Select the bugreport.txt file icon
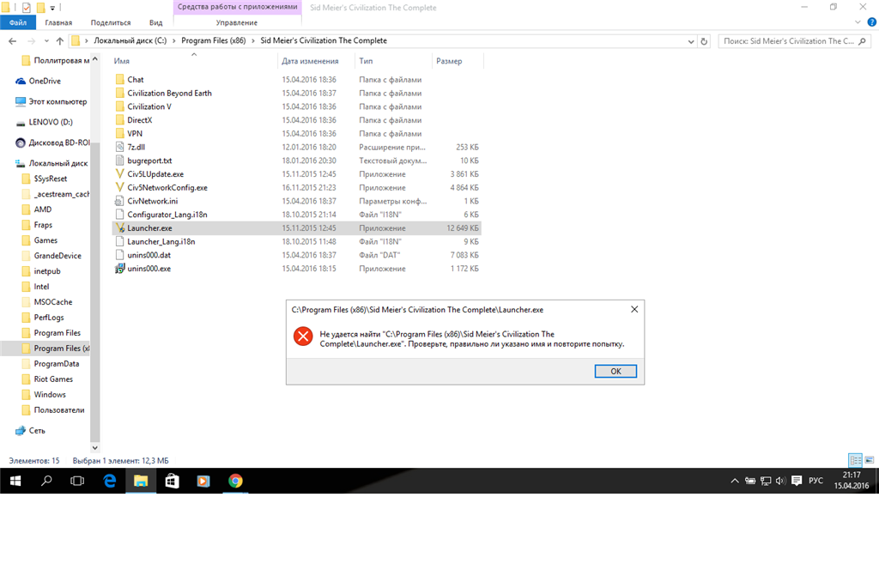Image resolution: width=879 pixels, height=588 pixels. point(119,161)
